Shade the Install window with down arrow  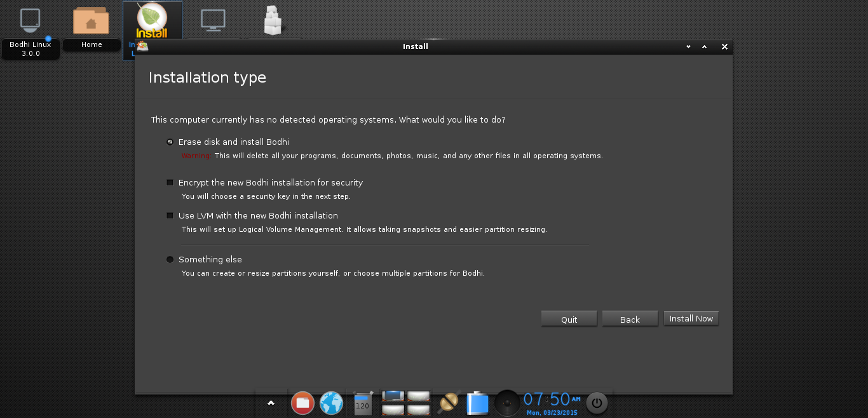click(689, 46)
